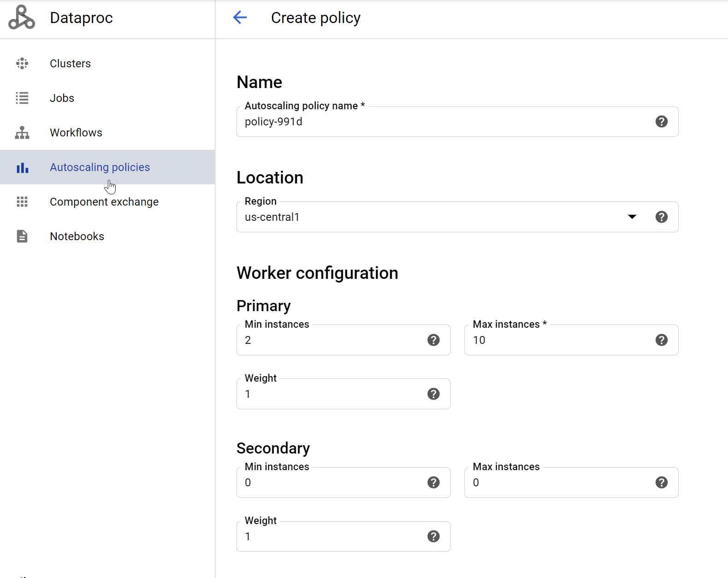Click the Primary section heading
Image resolution: width=728 pixels, height=578 pixels.
click(x=264, y=306)
